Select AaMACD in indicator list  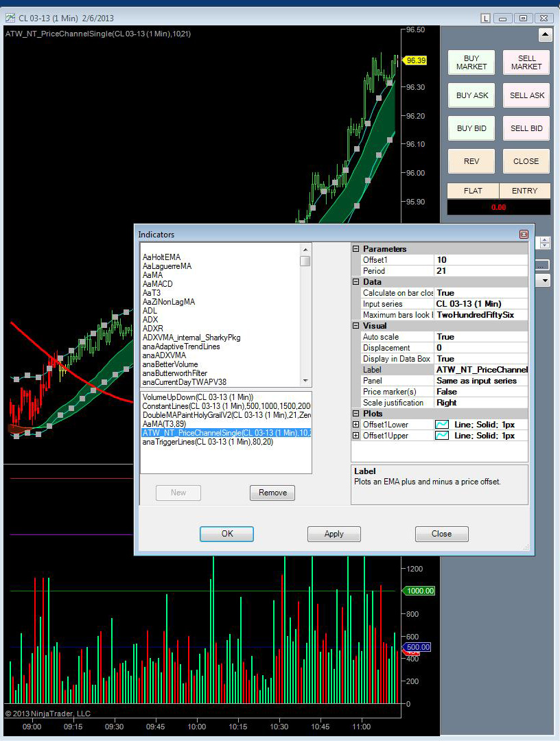pyautogui.click(x=157, y=284)
